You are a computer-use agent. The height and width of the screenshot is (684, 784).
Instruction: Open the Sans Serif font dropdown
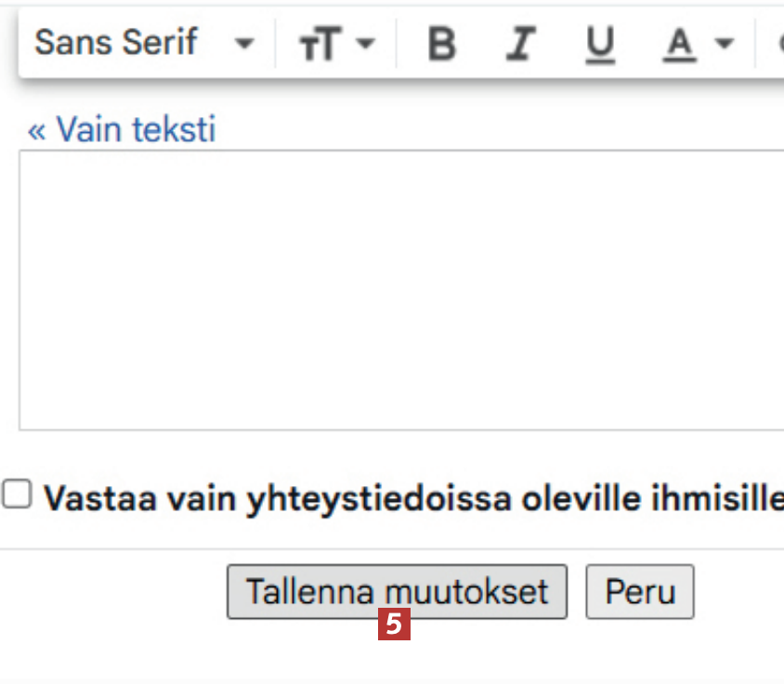(x=116, y=42)
